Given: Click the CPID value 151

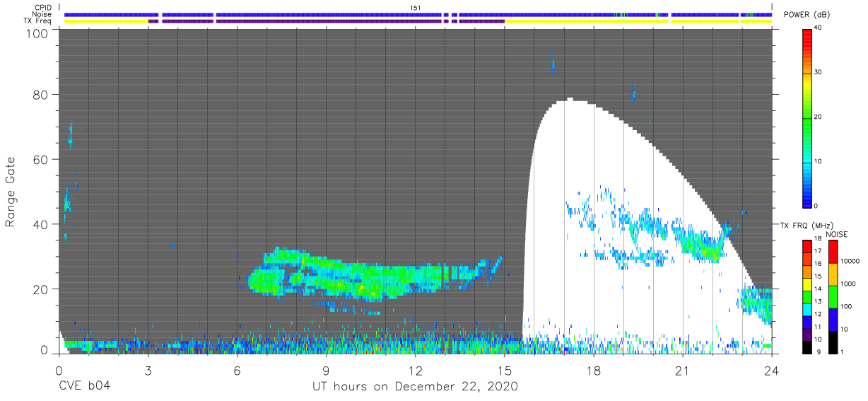Looking at the screenshot, I should click(416, 7).
